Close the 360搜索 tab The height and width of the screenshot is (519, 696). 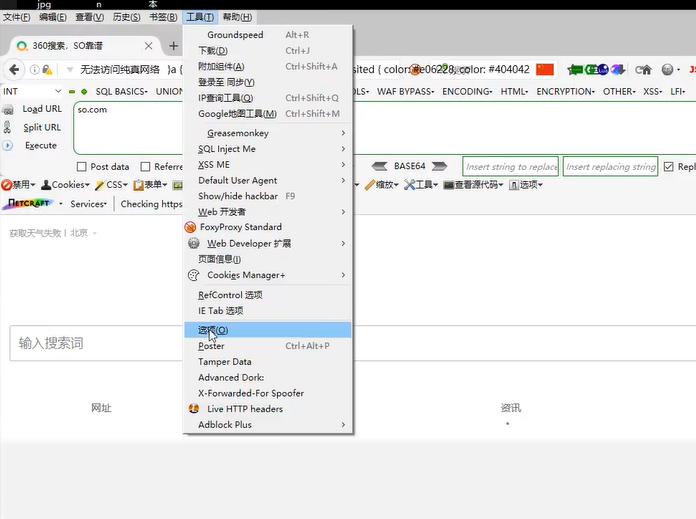pos(149,46)
